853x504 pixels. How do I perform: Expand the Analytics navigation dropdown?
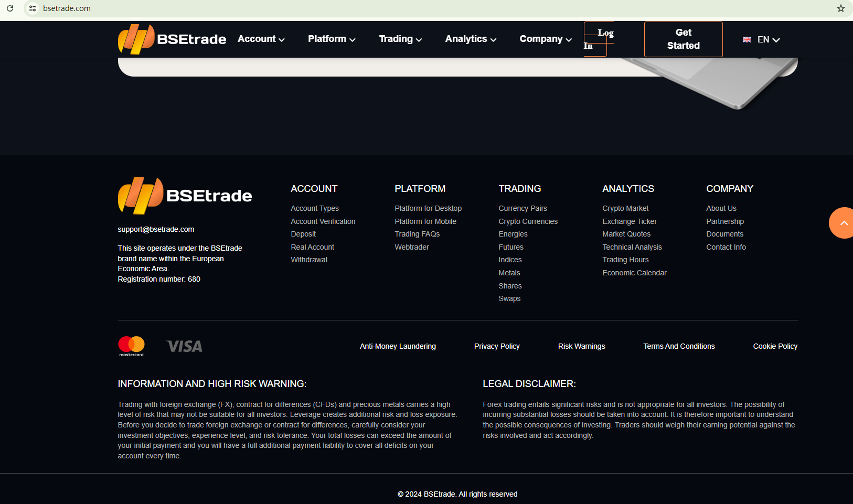click(x=471, y=39)
